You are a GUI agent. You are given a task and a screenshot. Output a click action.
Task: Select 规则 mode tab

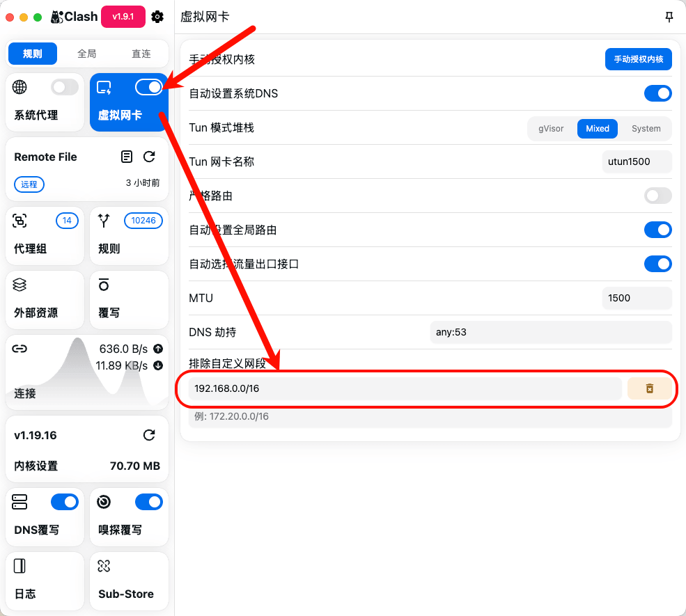tap(33, 54)
